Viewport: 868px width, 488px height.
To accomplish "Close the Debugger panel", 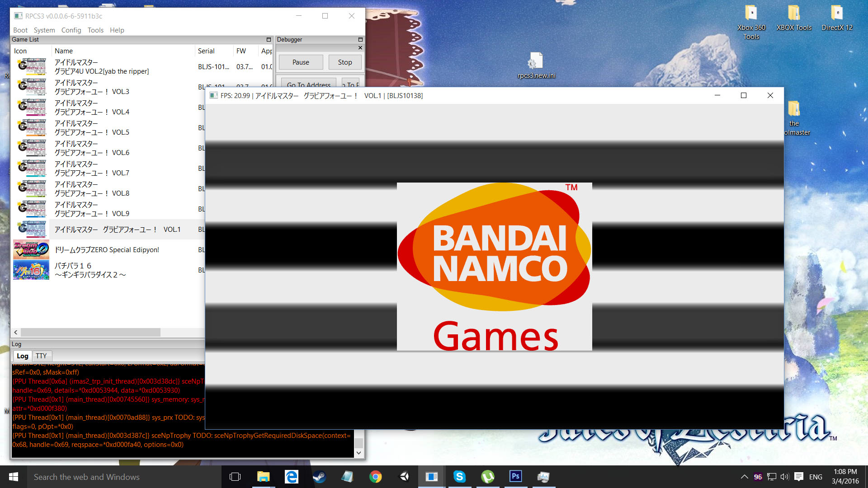I will tap(360, 47).
